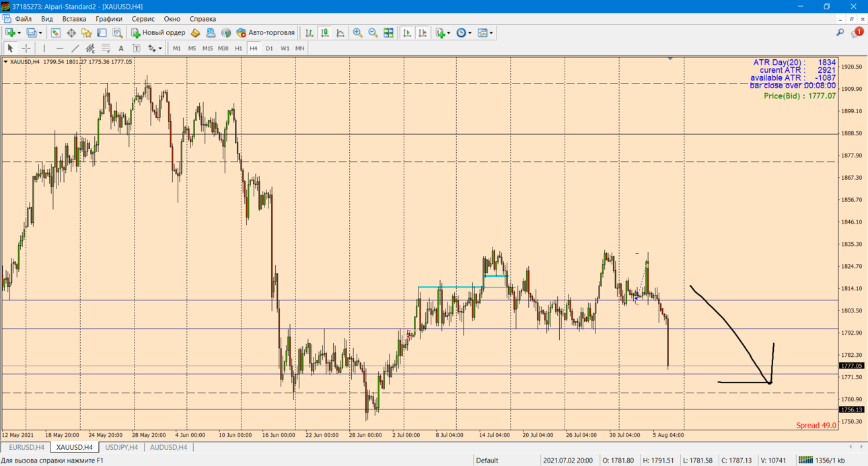Open the new chart icon

pyautogui.click(x=10, y=32)
